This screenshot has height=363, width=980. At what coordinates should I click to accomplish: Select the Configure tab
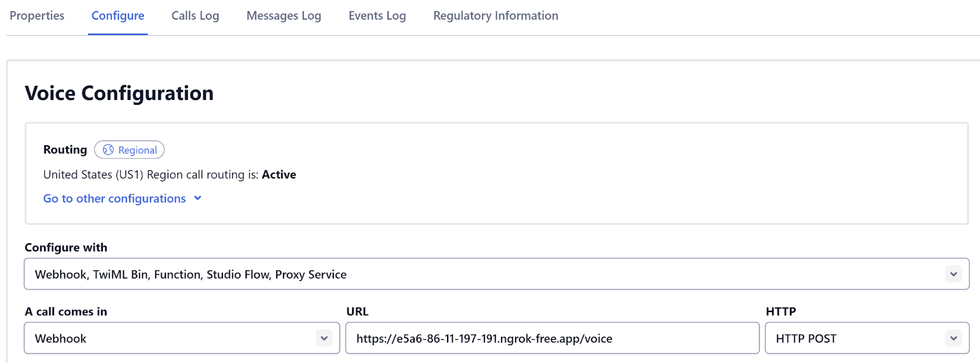pos(118,16)
